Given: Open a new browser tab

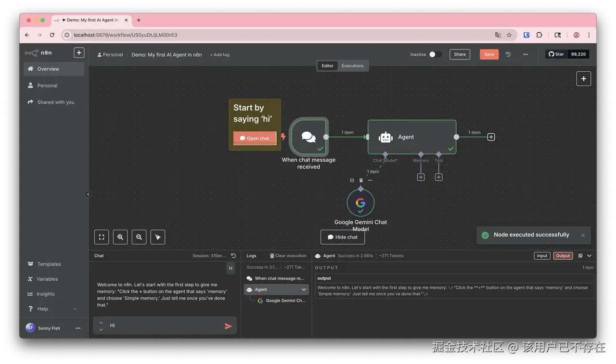Looking at the screenshot, I should click(139, 20).
